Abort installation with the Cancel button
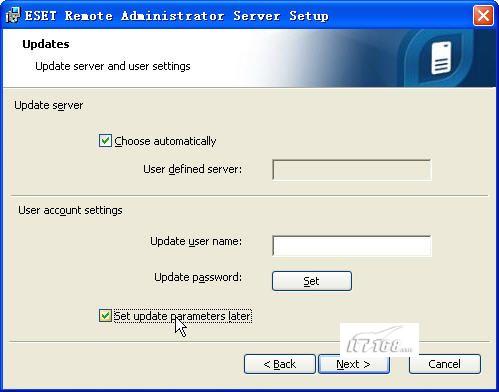The image size is (499, 392). 445,364
